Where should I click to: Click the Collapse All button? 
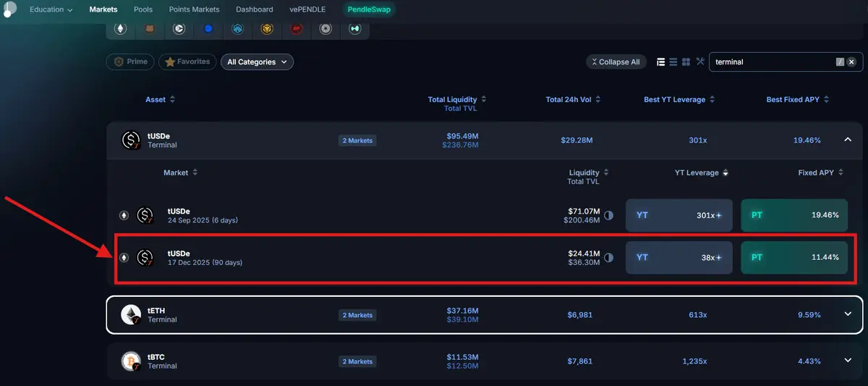[616, 62]
